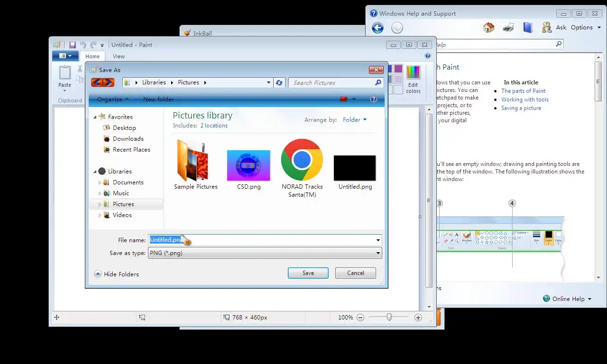The width and height of the screenshot is (607, 364).
Task: Select Recent Places under Favorites
Action: (131, 150)
